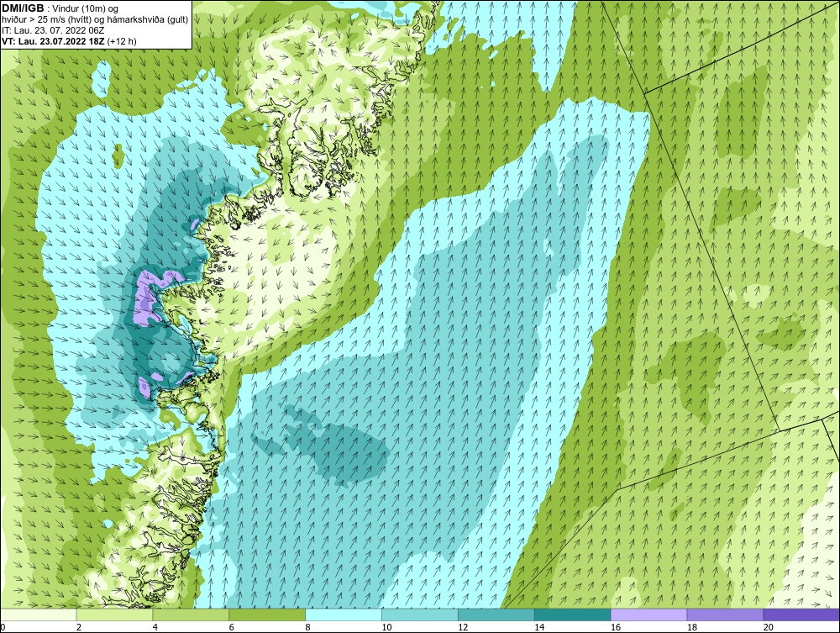Viewport: 840px width, 633px height.
Task: Click the legend label '10'
Action: 386,627
